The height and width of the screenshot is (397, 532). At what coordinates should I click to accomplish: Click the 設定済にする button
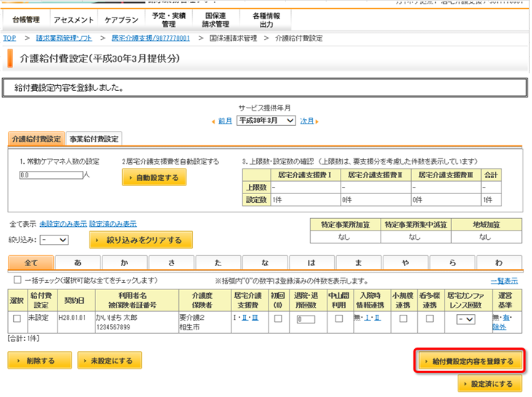pyautogui.click(x=490, y=383)
